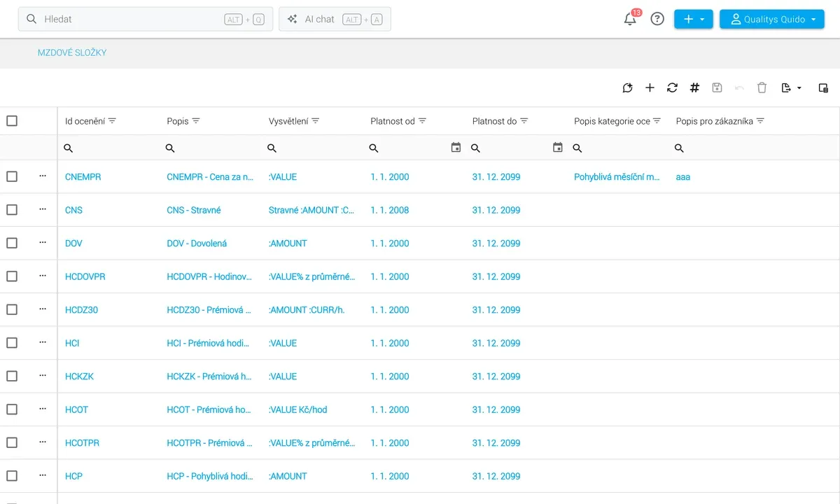Open the Platnost od calendar picker
Screen dimensions: 840x504
(x=456, y=148)
